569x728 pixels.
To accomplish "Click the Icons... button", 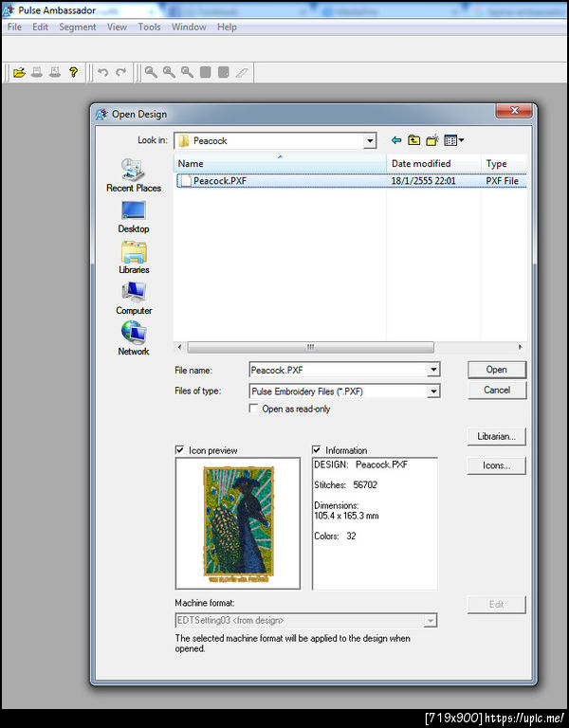I will click(x=497, y=465).
